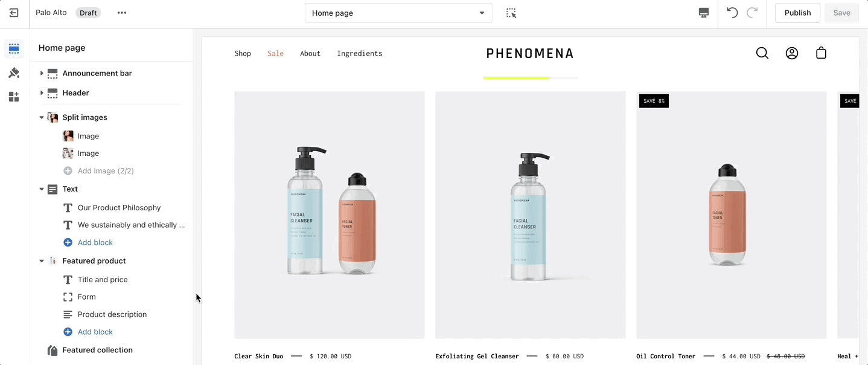Open Theme settings paintbrush icon

(x=14, y=73)
